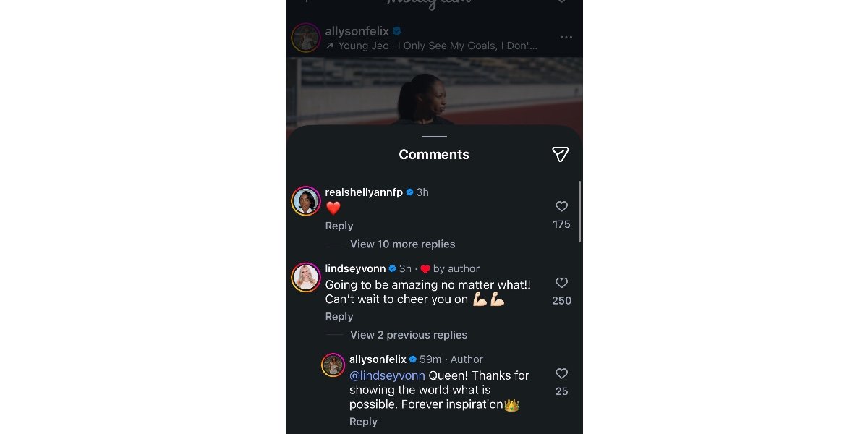Open the realshellyannfp username link
This screenshot has width=868, height=434.
pos(364,192)
